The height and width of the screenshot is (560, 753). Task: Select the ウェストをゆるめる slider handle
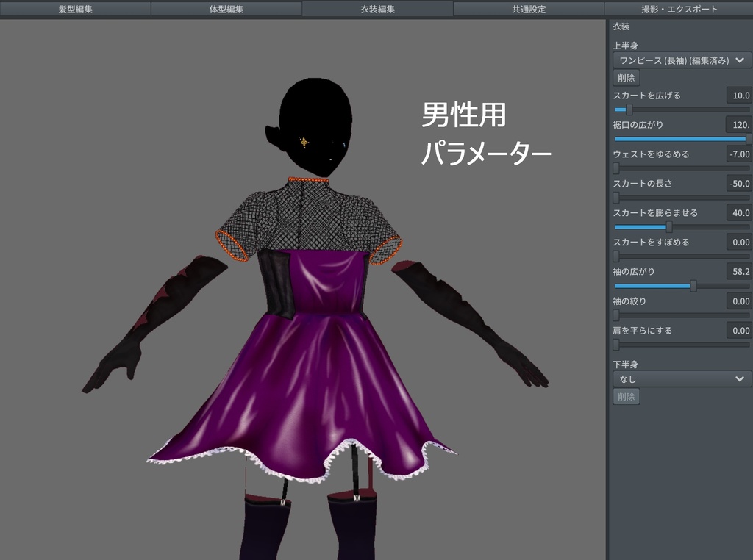click(x=616, y=168)
